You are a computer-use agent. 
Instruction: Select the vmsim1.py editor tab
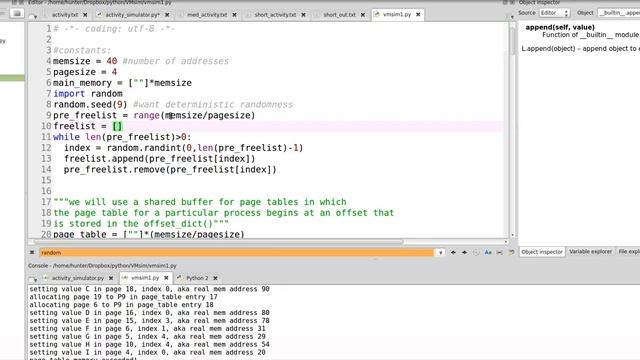click(397, 14)
